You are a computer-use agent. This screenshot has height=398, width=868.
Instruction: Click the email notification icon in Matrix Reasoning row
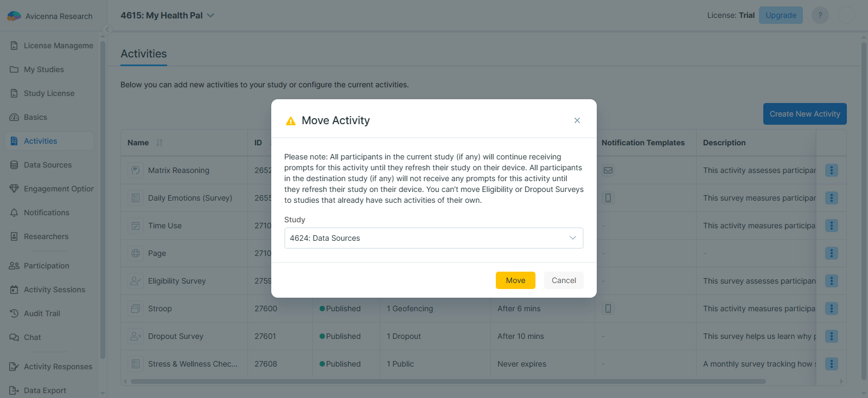[608, 170]
